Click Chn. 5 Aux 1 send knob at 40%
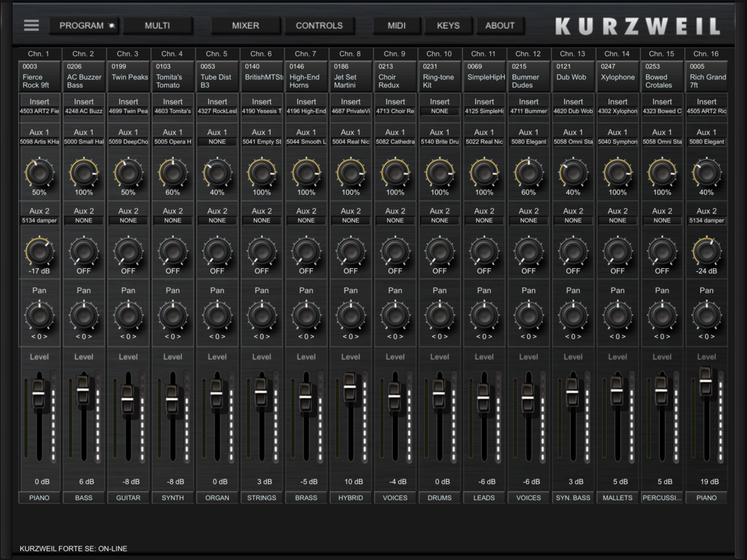747x560 pixels. (x=217, y=173)
